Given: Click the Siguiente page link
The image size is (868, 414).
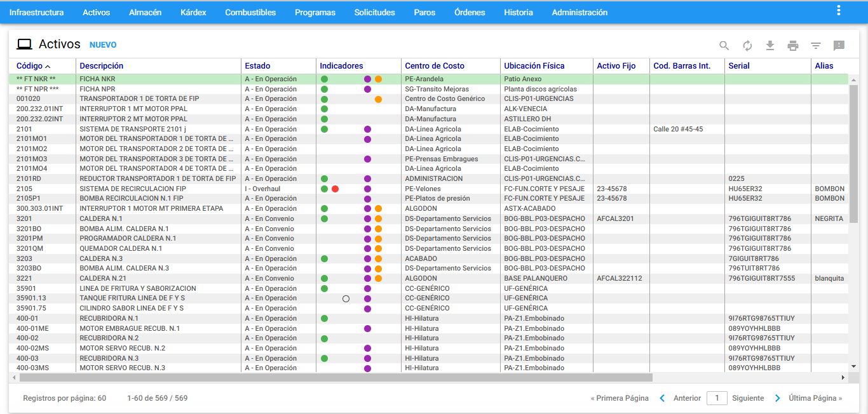Looking at the screenshot, I should (748, 398).
